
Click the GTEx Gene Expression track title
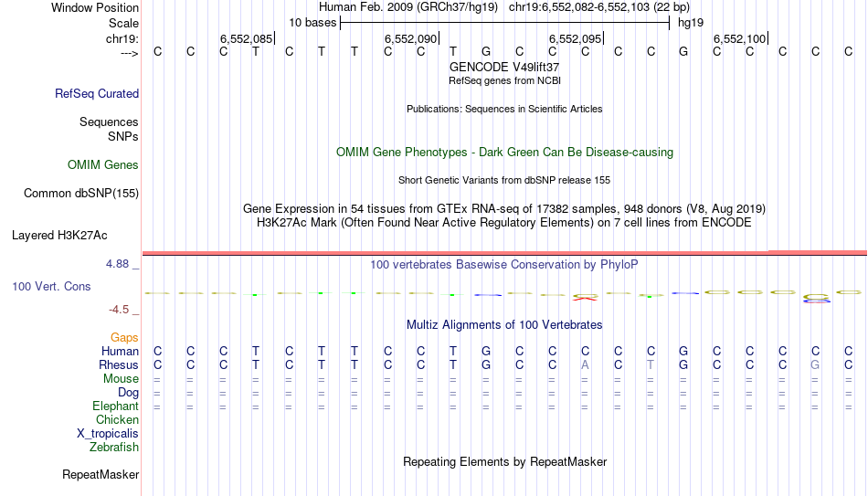coord(504,208)
